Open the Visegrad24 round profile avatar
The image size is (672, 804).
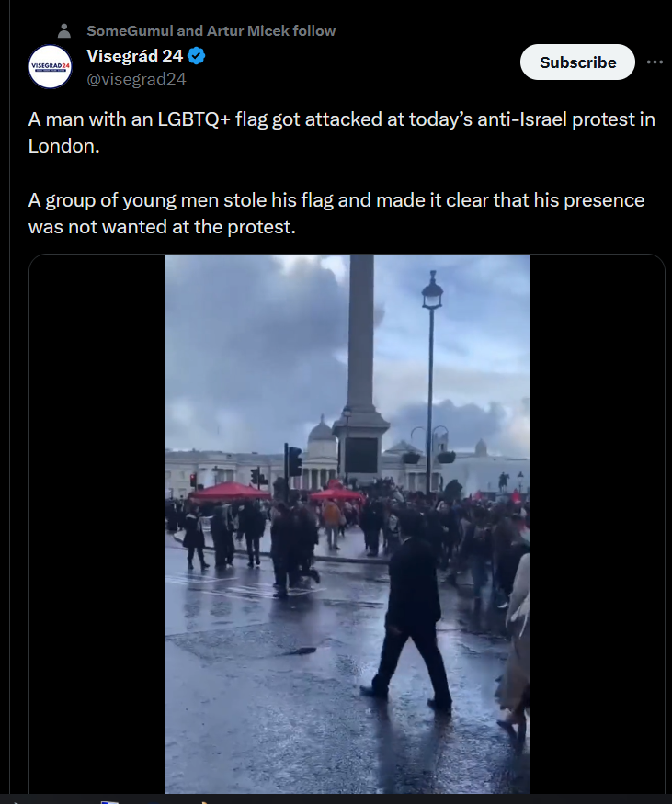point(50,67)
